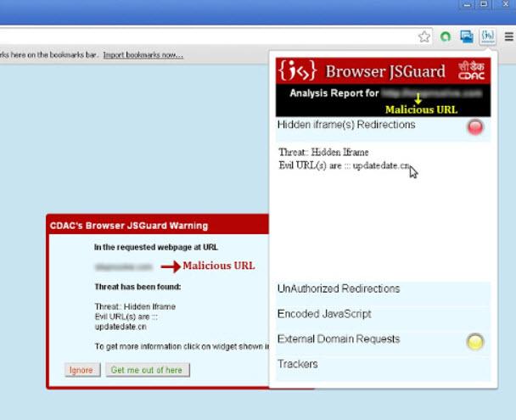Click the green circular extension icon

tap(446, 36)
